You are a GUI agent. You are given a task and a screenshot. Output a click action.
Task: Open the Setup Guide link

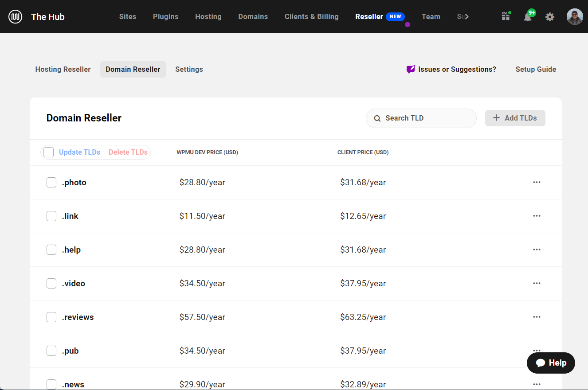pos(536,69)
